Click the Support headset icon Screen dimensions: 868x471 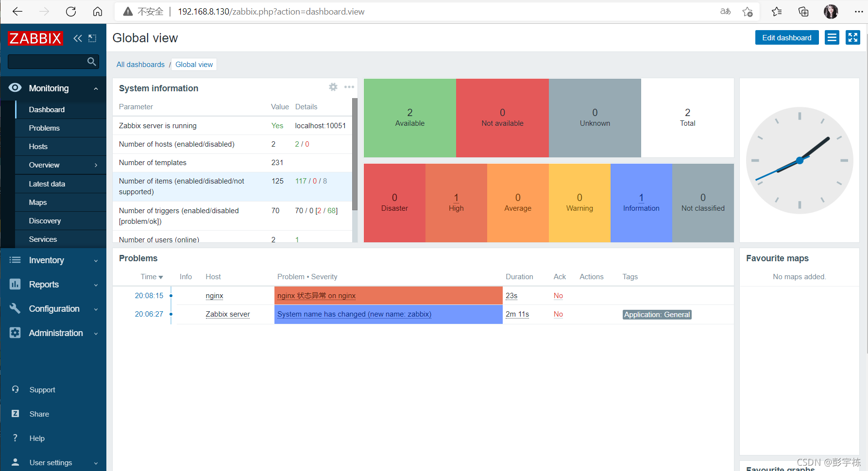16,389
